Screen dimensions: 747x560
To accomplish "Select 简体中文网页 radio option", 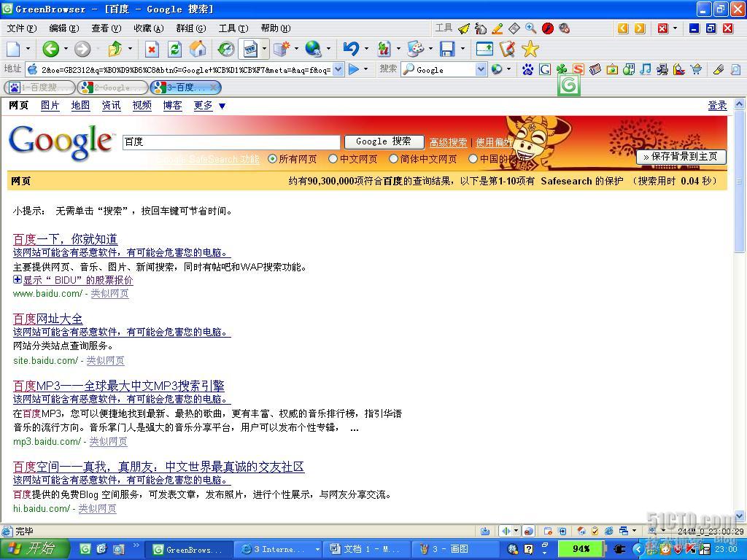I will point(393,159).
